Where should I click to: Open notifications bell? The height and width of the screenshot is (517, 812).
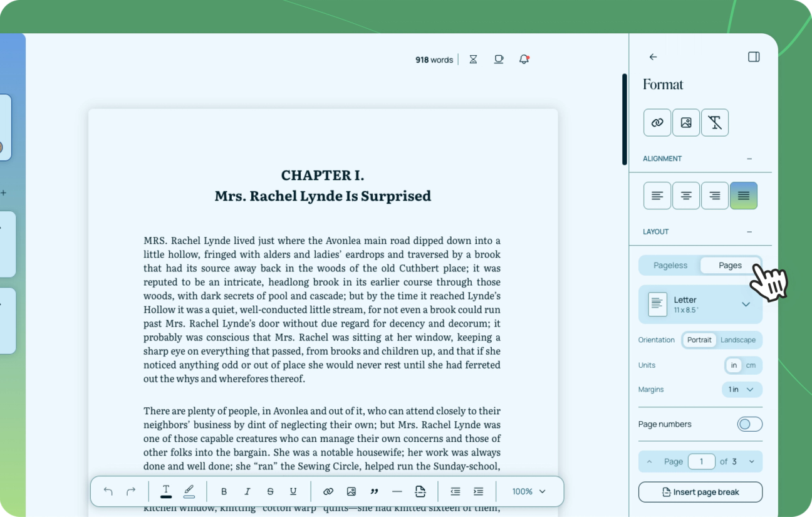pos(524,60)
